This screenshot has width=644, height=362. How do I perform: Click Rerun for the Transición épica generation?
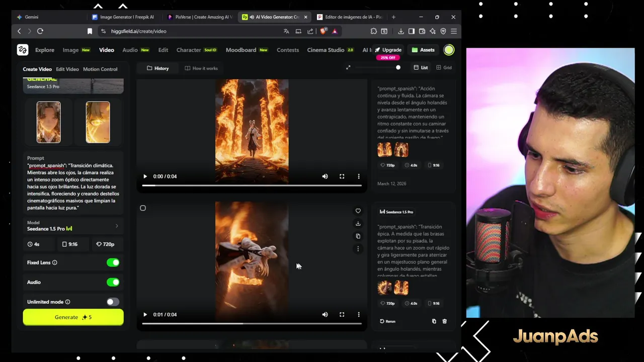tap(387, 321)
